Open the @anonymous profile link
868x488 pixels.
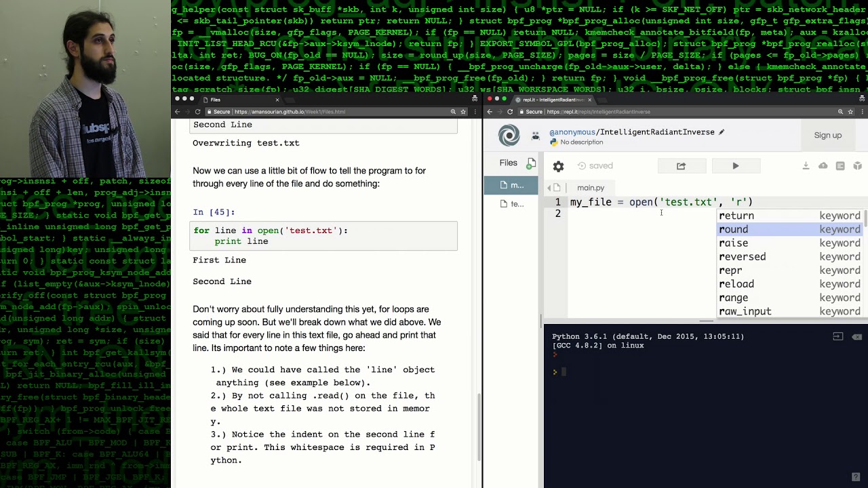click(572, 132)
